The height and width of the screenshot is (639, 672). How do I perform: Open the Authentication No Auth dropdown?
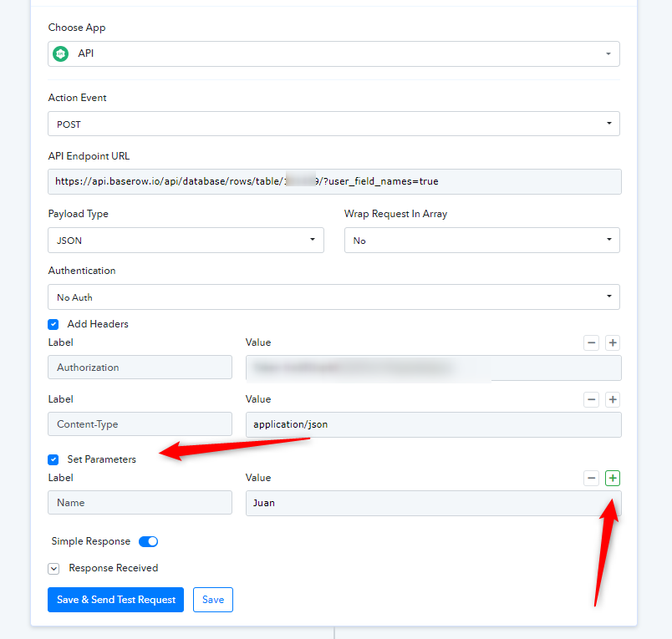tap(333, 297)
